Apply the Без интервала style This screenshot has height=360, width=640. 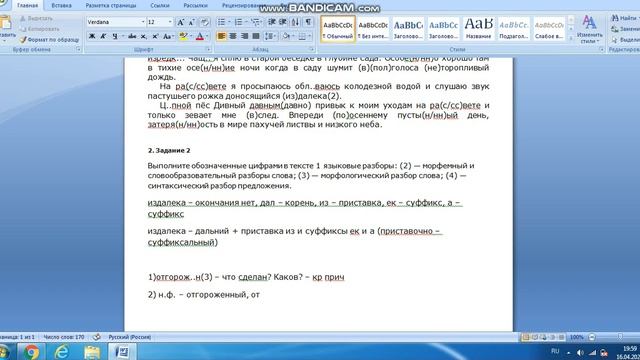(373, 29)
